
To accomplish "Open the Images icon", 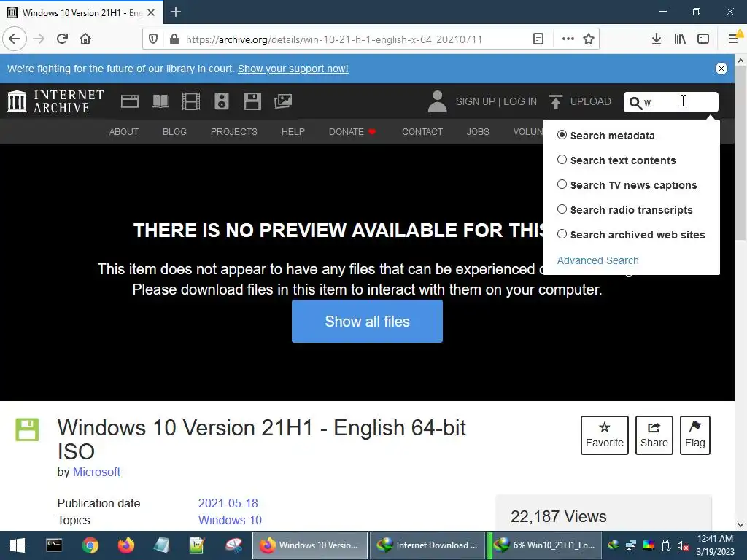I will click(x=283, y=101).
